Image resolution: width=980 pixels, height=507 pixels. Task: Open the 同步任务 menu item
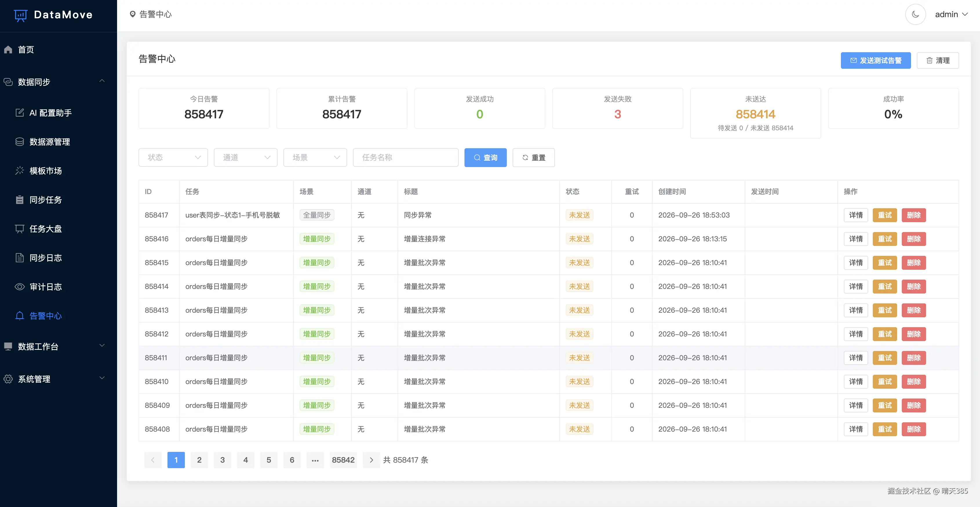(58, 200)
